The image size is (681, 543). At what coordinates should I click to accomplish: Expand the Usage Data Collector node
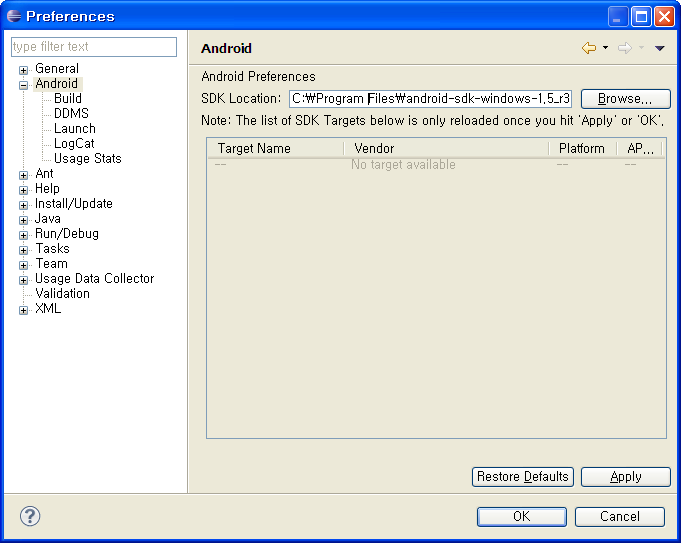(x=23, y=280)
